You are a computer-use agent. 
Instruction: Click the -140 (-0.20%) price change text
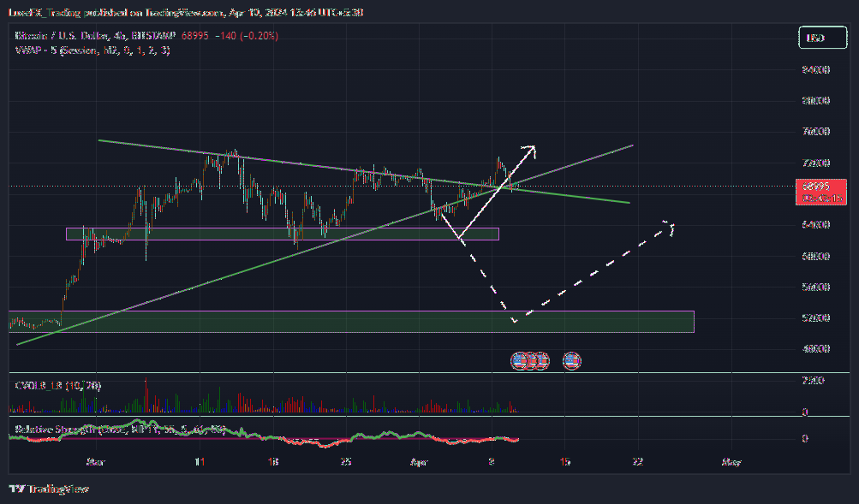click(246, 36)
